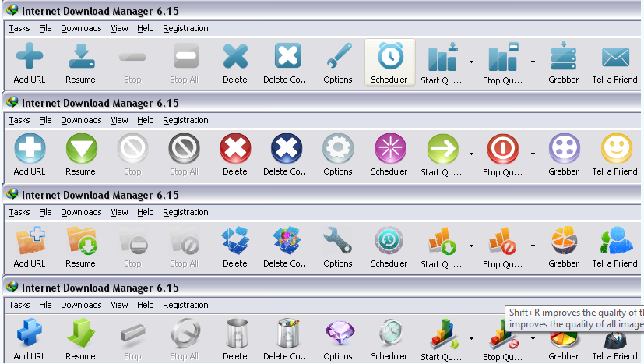Expand arrow beside round red Stop Queue
Screen dimensions: 644x364
tap(533, 154)
